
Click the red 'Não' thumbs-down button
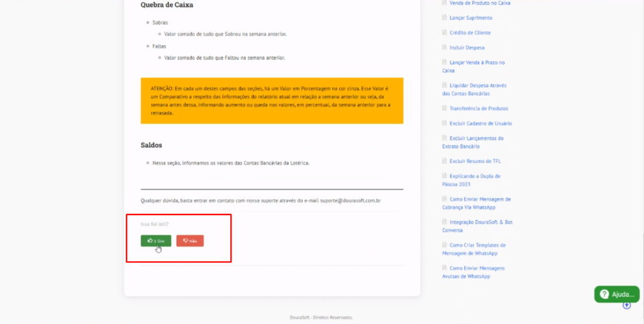coord(190,240)
